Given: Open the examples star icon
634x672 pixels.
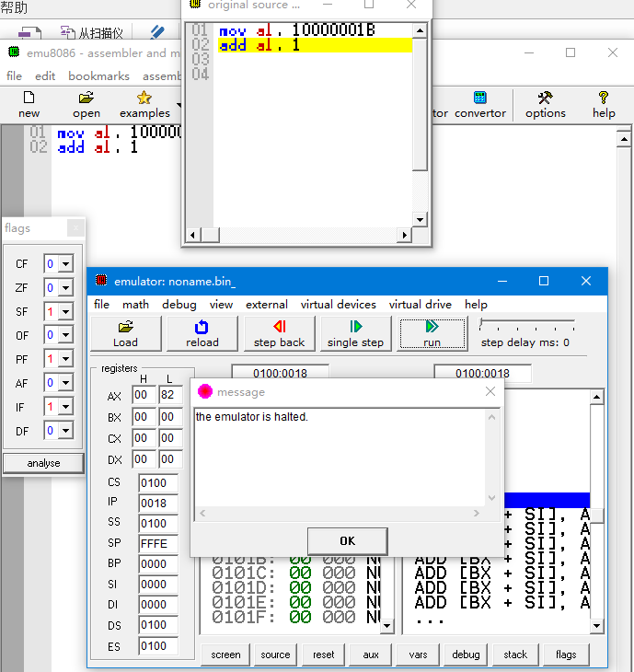Looking at the screenshot, I should tap(144, 98).
